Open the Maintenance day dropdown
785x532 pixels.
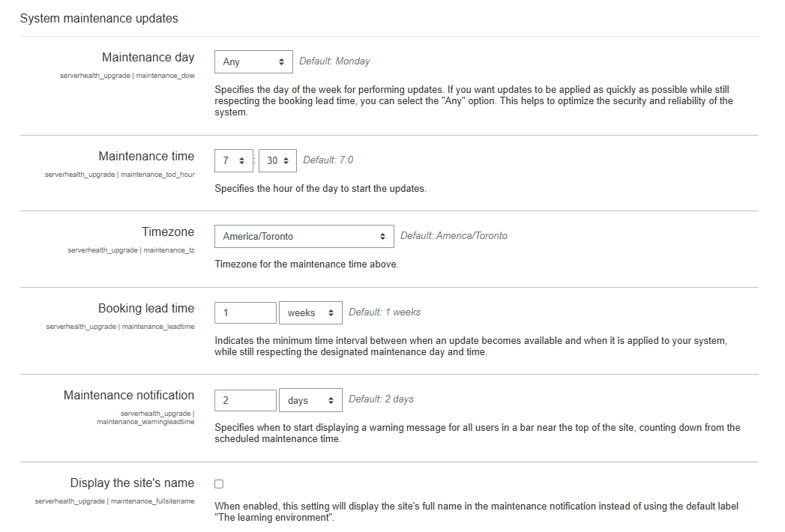click(253, 62)
